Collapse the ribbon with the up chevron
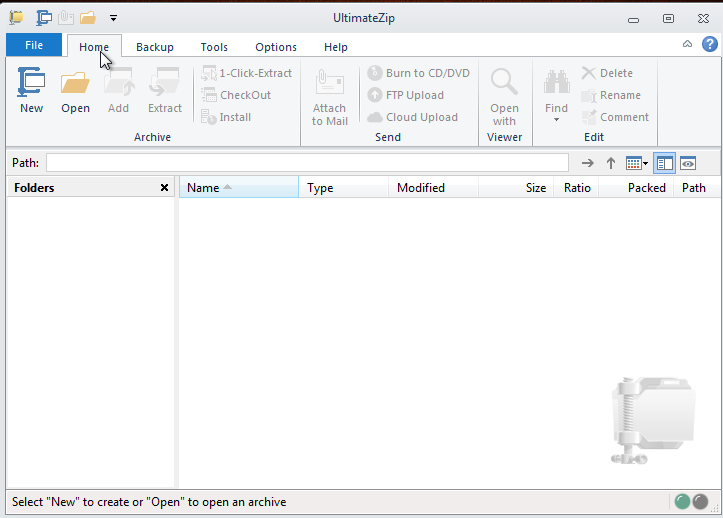This screenshot has height=518, width=723. (687, 44)
